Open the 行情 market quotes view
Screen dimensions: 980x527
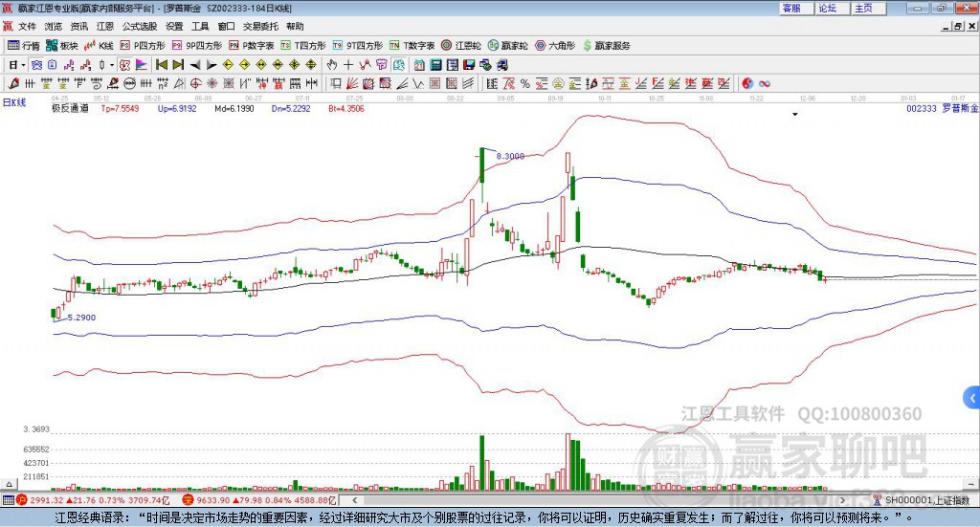[x=23, y=46]
